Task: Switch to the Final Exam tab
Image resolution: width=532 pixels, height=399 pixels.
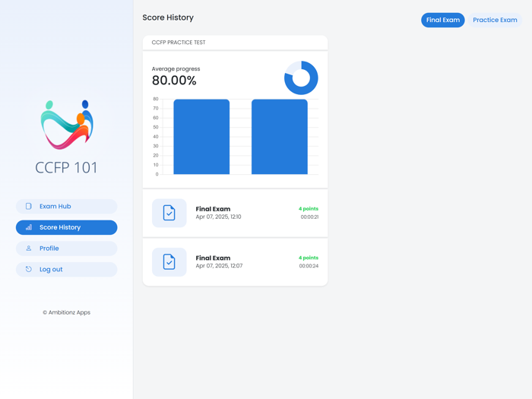Action: 443,20
